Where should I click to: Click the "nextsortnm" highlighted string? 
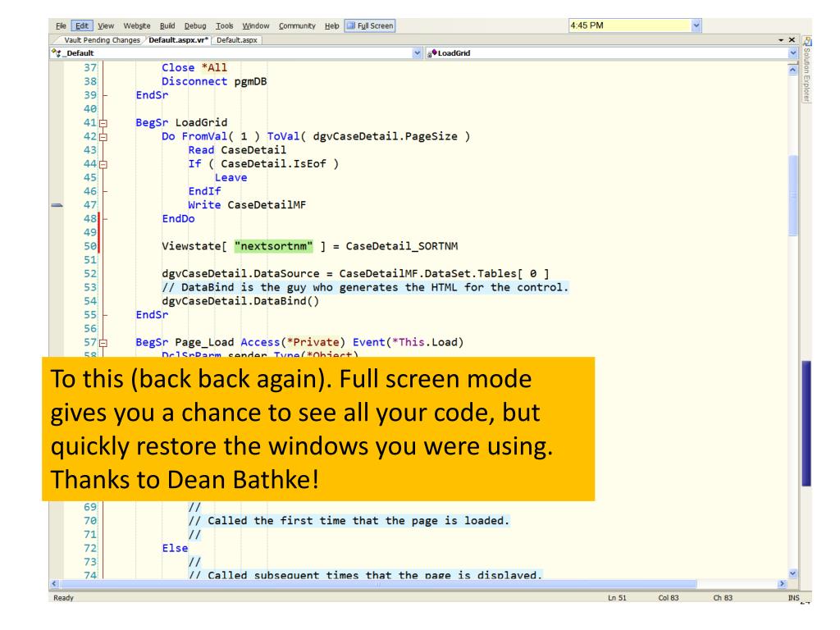[x=274, y=246]
